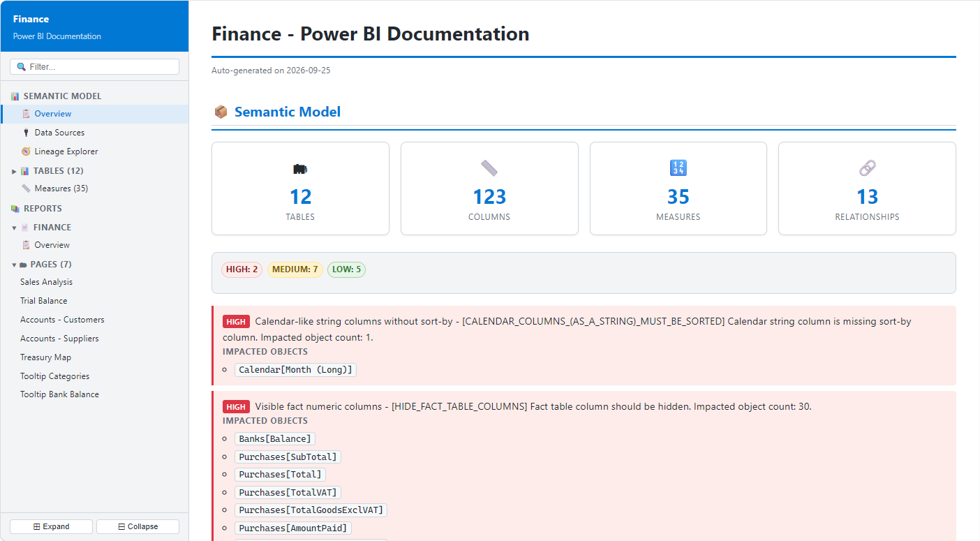Click the ruler icon above 123 columns
The height and width of the screenshot is (541, 980).
[489, 168]
